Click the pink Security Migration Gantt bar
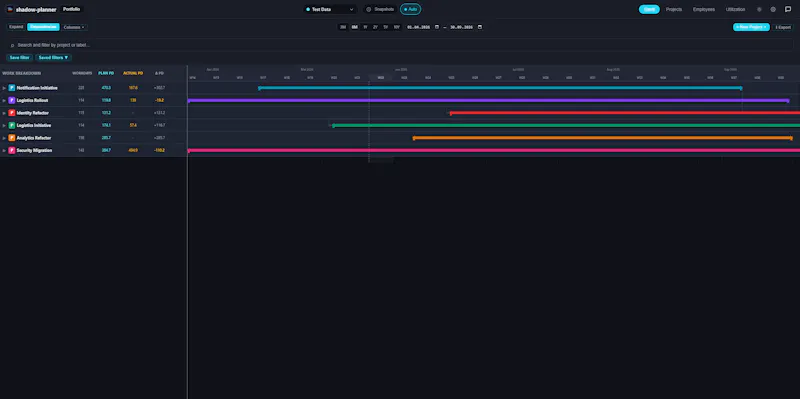This screenshot has height=399, width=800. 494,151
